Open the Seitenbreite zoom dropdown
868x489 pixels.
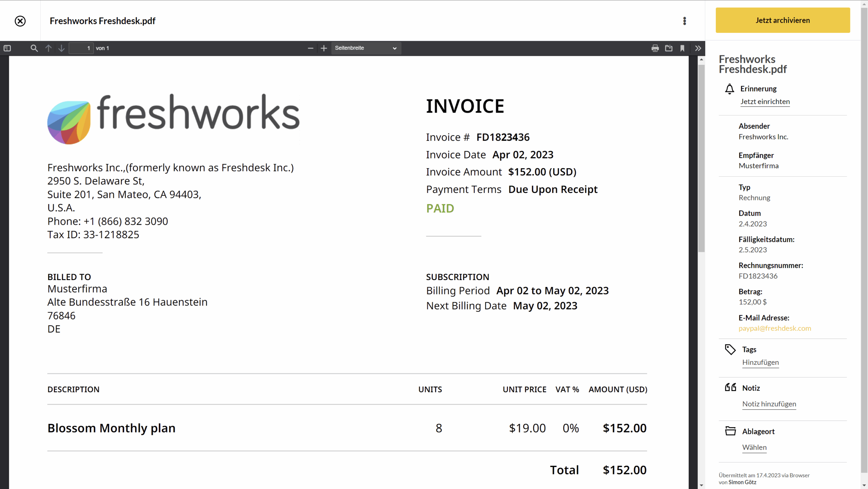pyautogui.click(x=366, y=48)
